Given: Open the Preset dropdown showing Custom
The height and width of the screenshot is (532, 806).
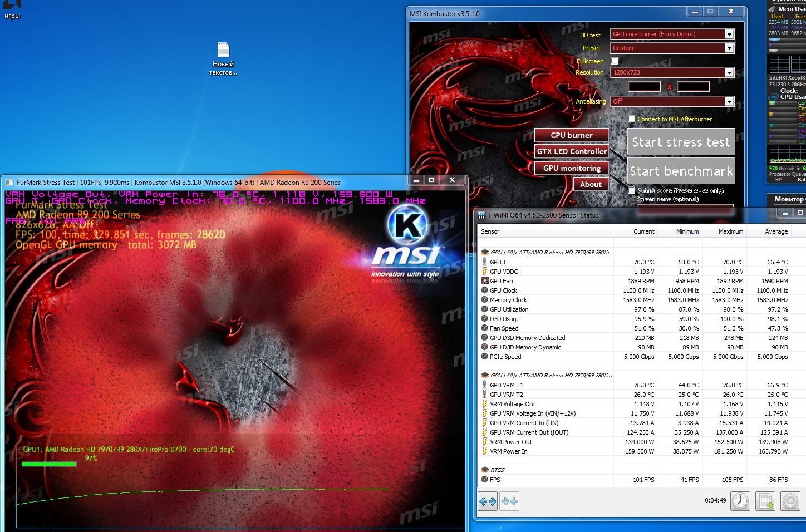Looking at the screenshot, I should click(x=672, y=48).
